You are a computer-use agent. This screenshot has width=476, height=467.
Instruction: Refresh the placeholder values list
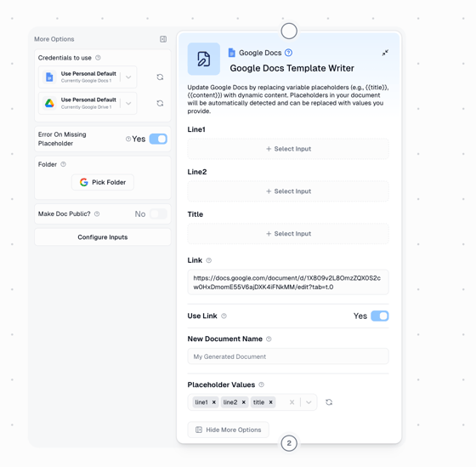click(x=329, y=402)
